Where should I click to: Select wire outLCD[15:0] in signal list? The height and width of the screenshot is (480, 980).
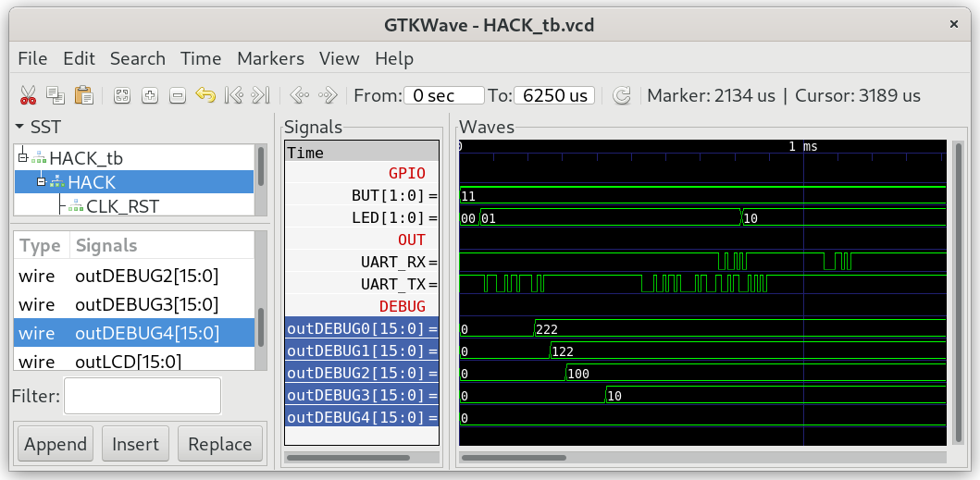point(134,361)
